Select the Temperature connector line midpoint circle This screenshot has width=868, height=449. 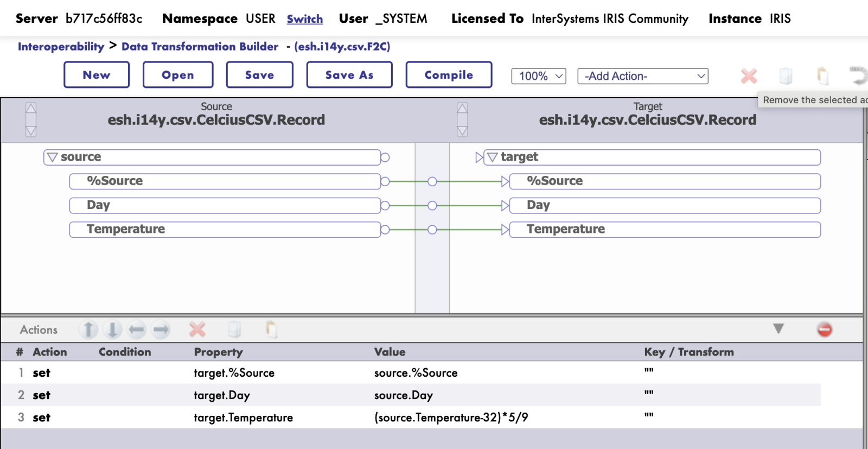[x=432, y=230]
